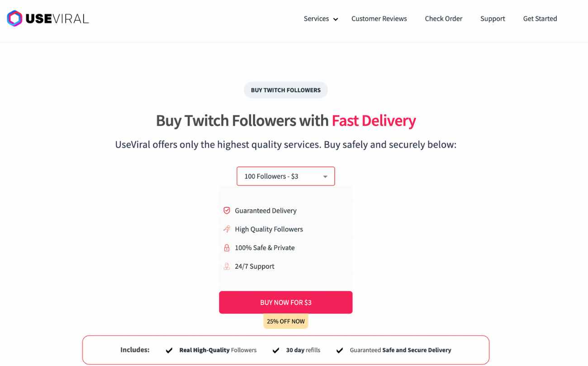Click checkmark beside Guaranteed Safe and Secure Delivery

click(340, 350)
